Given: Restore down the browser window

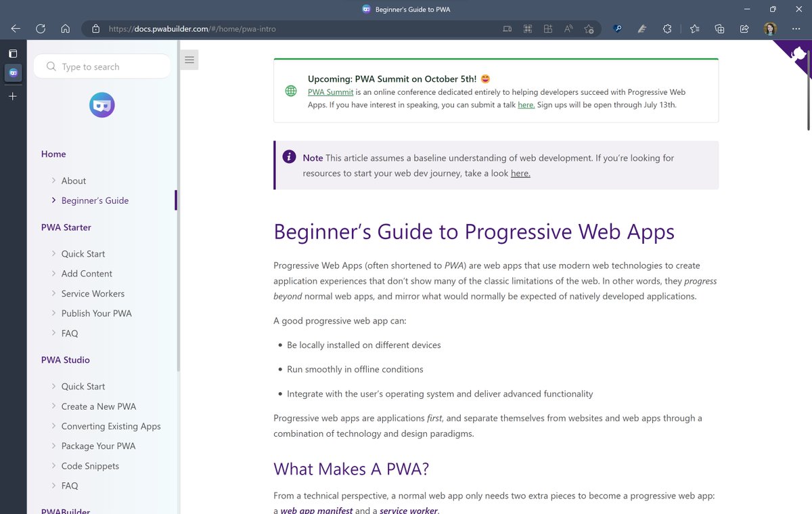Looking at the screenshot, I should (773, 9).
